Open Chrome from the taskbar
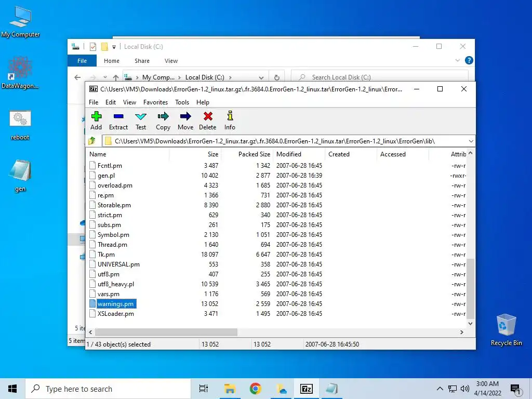 point(255,389)
